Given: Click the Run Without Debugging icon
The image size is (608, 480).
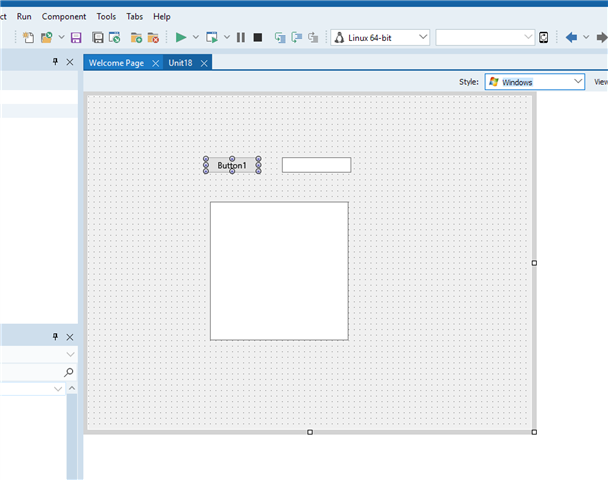Looking at the screenshot, I should [x=212, y=38].
